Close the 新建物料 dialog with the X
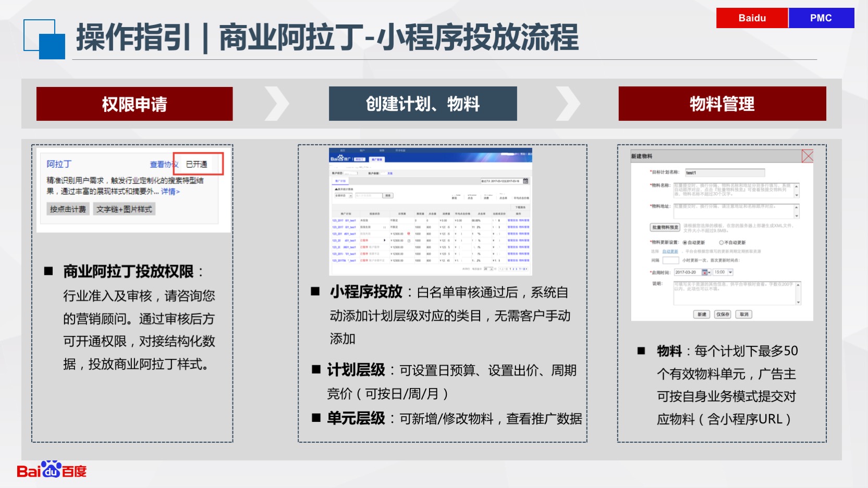The width and height of the screenshot is (868, 488). click(x=808, y=156)
